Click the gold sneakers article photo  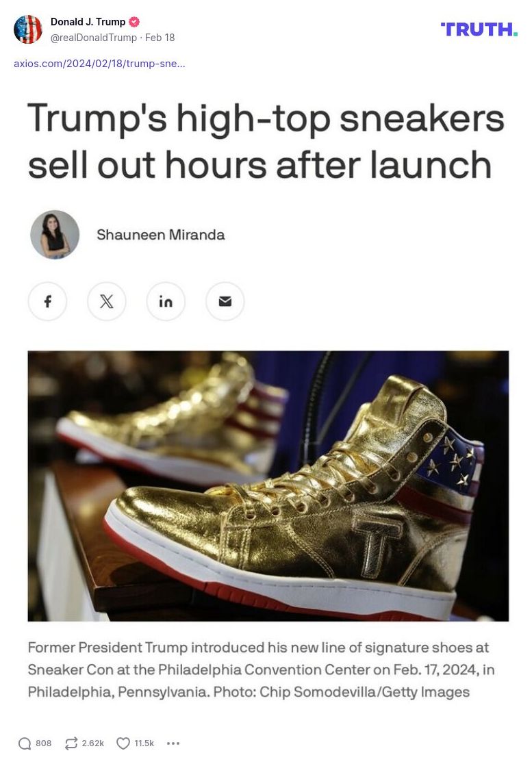(268, 486)
